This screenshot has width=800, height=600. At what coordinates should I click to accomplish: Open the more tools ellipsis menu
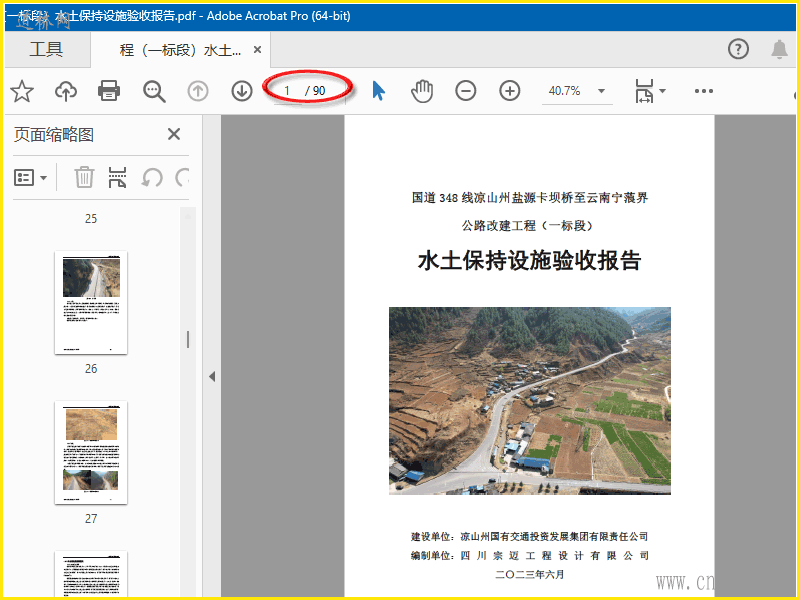[704, 91]
